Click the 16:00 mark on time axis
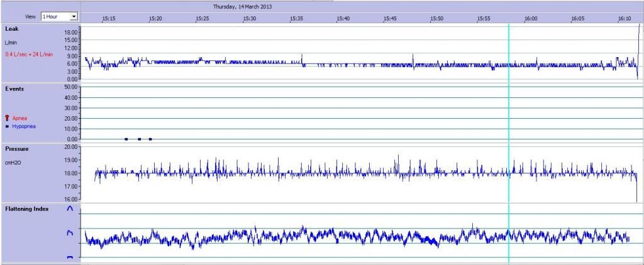Screen dimensions: 644x265 click(531, 19)
